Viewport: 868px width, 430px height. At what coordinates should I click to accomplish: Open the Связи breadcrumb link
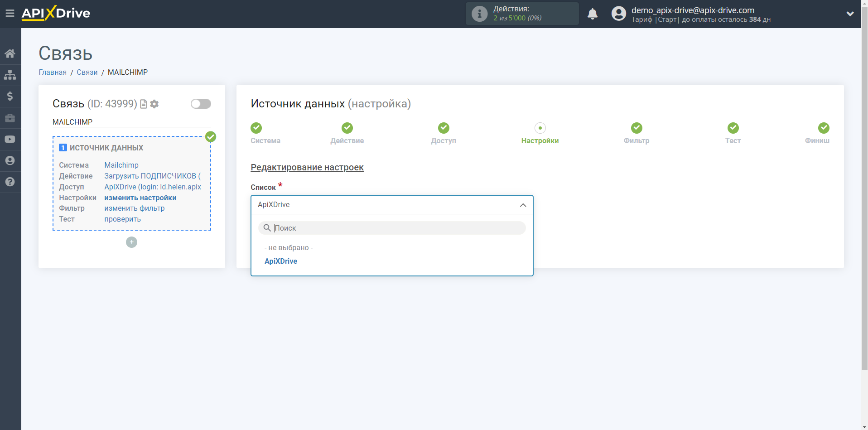(x=87, y=72)
